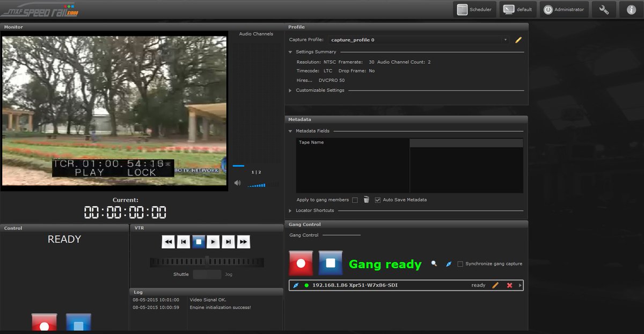Fast forward the VTR

(244, 242)
